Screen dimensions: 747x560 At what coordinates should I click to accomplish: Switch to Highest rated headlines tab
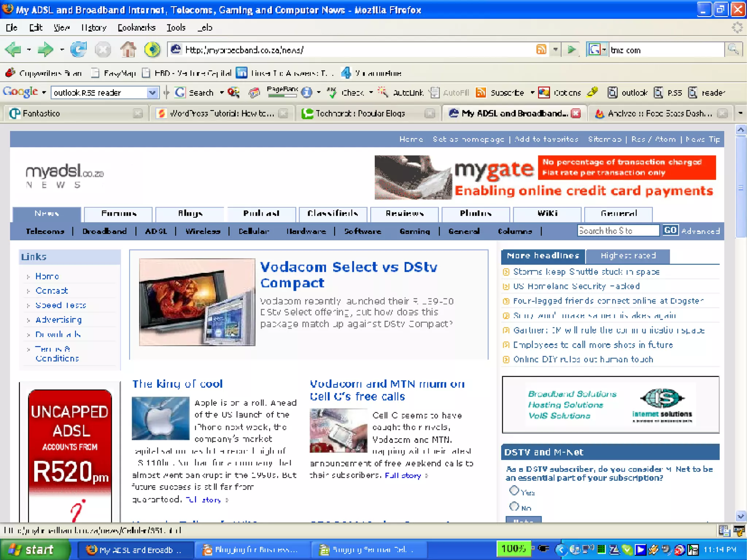(x=628, y=256)
